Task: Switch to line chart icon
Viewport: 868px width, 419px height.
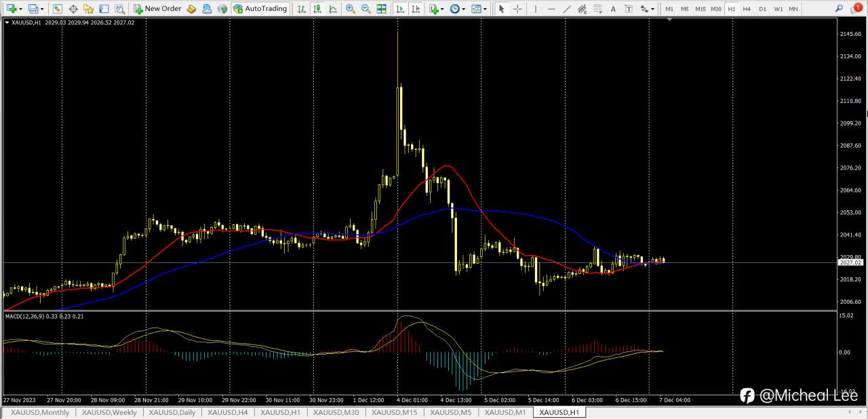Action: (x=332, y=9)
